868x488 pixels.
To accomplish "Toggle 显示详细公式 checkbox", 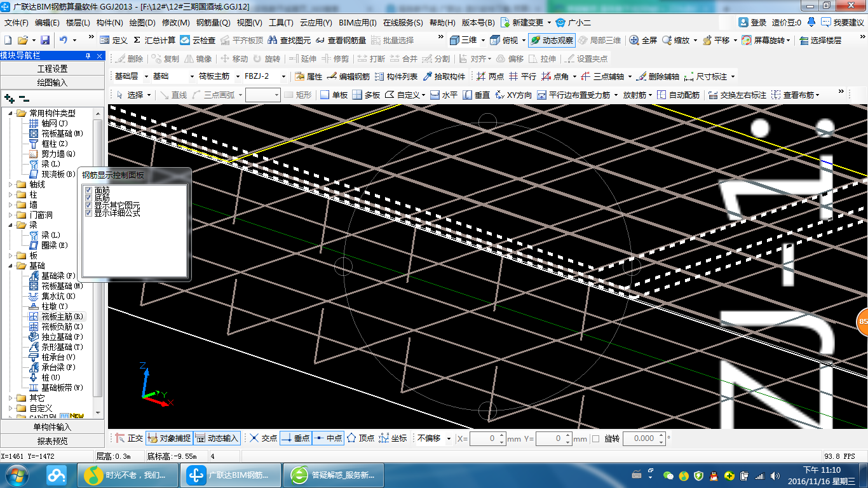I will click(x=88, y=213).
